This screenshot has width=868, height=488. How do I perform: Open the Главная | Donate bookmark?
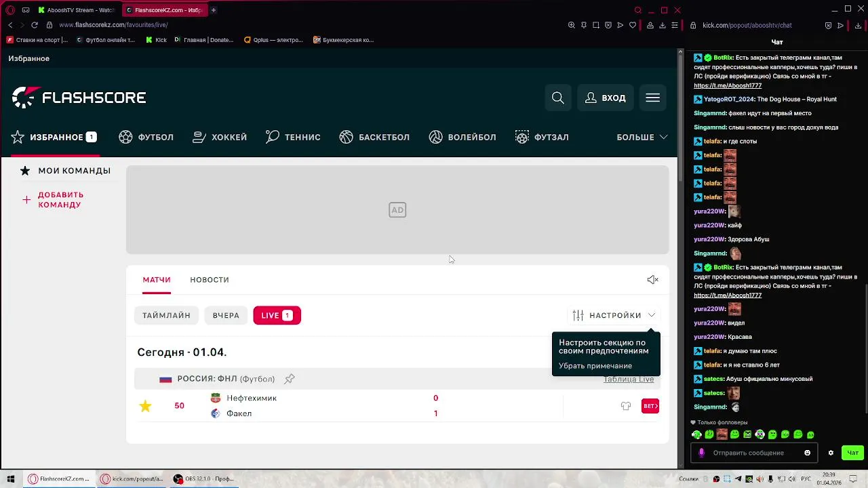tap(203, 40)
